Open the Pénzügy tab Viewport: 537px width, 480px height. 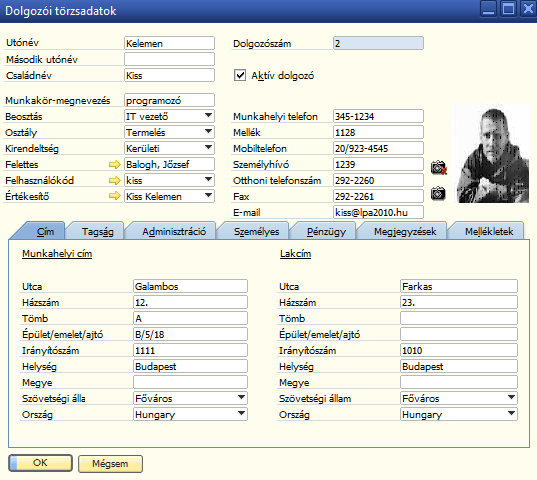tap(326, 231)
